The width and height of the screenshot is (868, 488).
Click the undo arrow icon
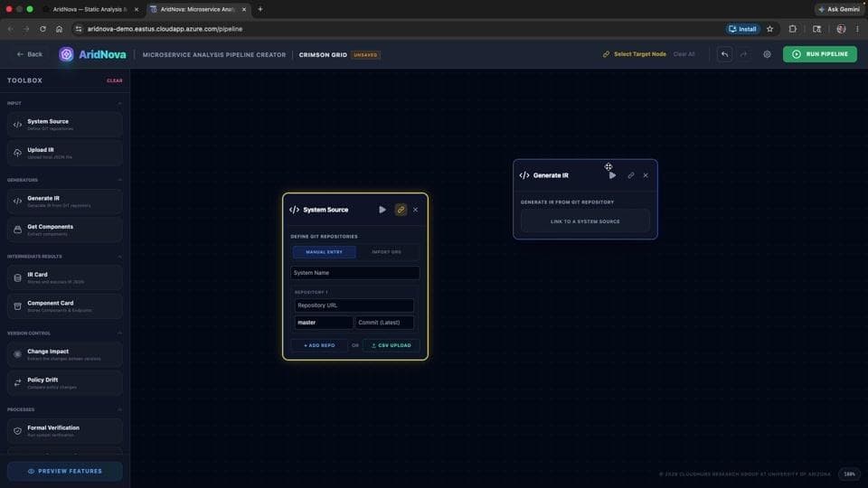tap(724, 54)
